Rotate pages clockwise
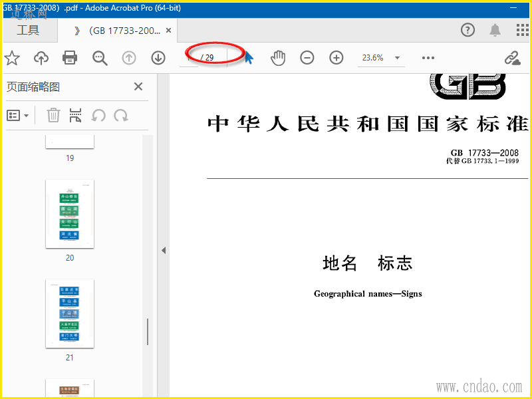The height and width of the screenshot is (399, 532). 121,116
